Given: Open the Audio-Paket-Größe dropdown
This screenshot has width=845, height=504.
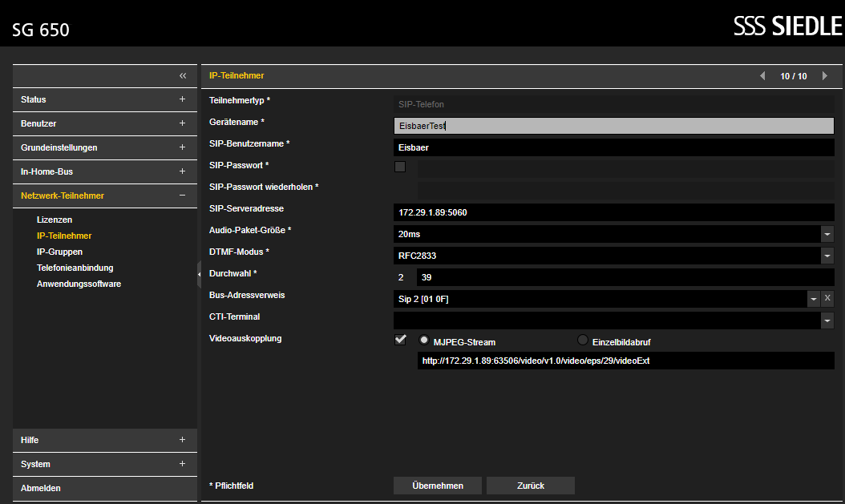Looking at the screenshot, I should pos(827,234).
